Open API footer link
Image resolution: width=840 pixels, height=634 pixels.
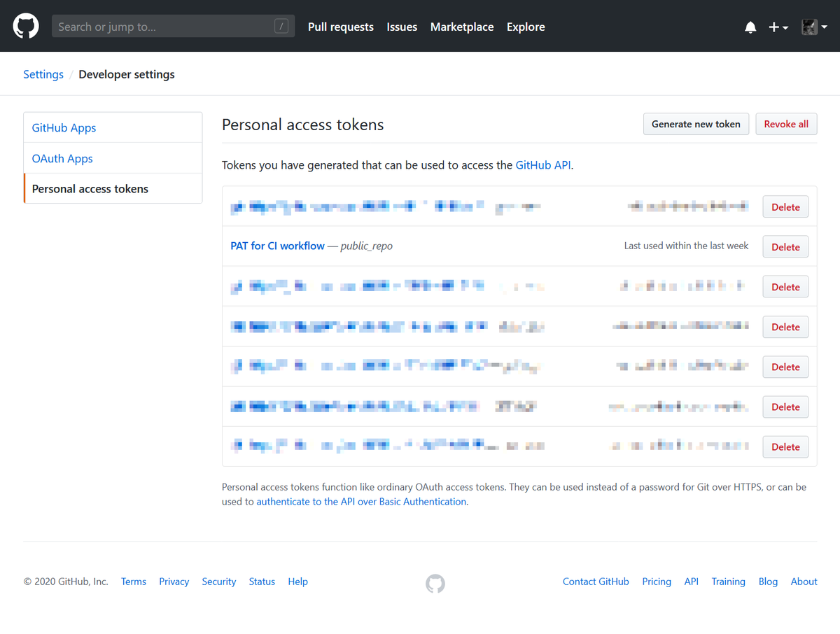[692, 582]
